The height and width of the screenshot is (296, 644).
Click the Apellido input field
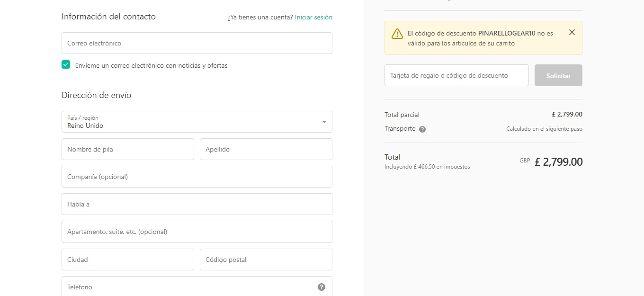pos(266,149)
